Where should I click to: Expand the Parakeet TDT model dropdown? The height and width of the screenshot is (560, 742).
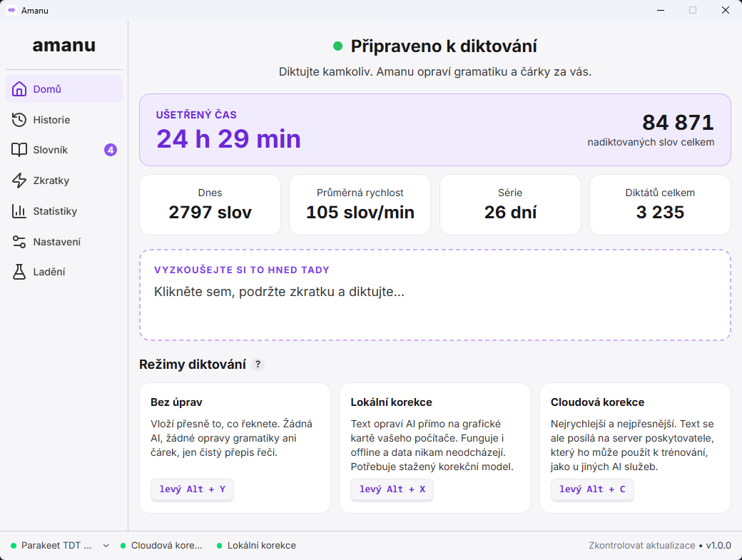point(60,545)
